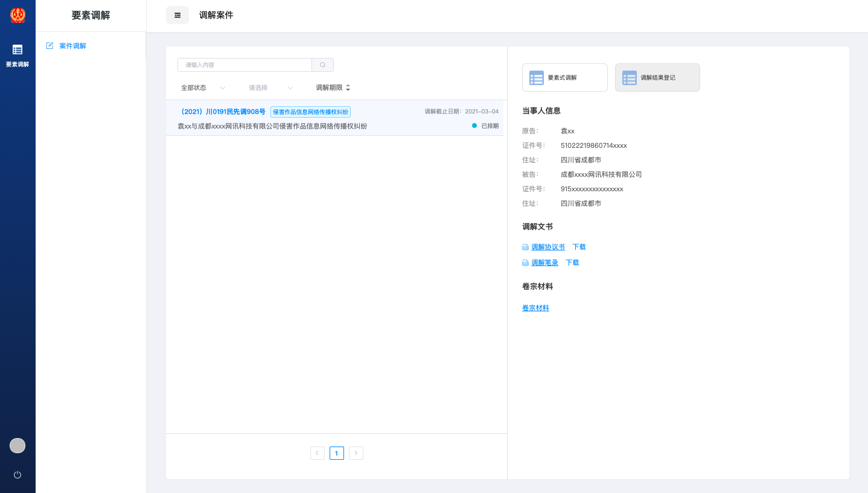Toggle the hamburger menu collapse button
This screenshot has width=868, height=493.
click(177, 15)
